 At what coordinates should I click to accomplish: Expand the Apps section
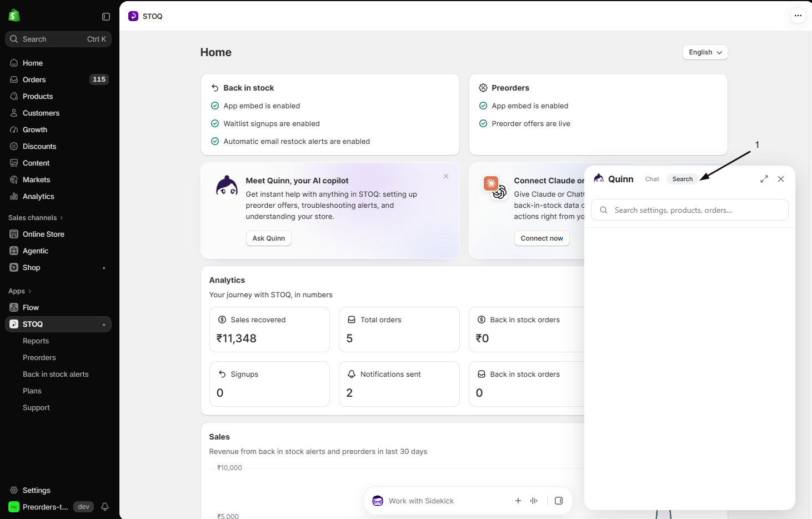pyautogui.click(x=20, y=291)
